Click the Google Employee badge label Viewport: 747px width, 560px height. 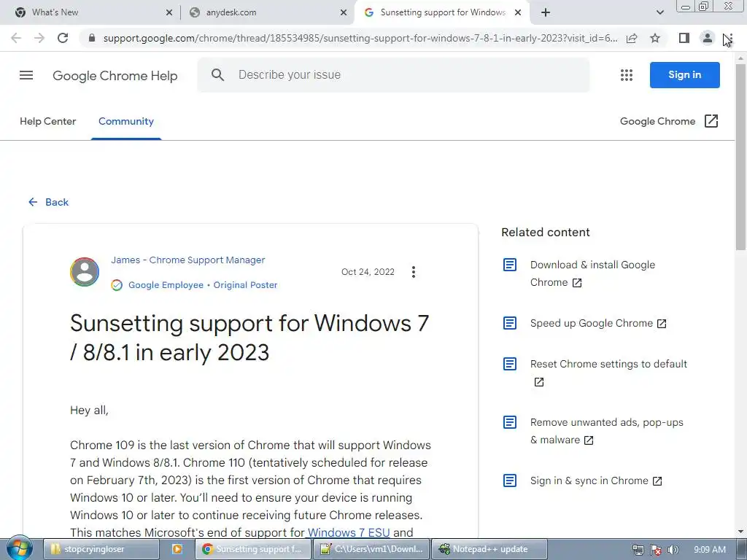(x=166, y=285)
